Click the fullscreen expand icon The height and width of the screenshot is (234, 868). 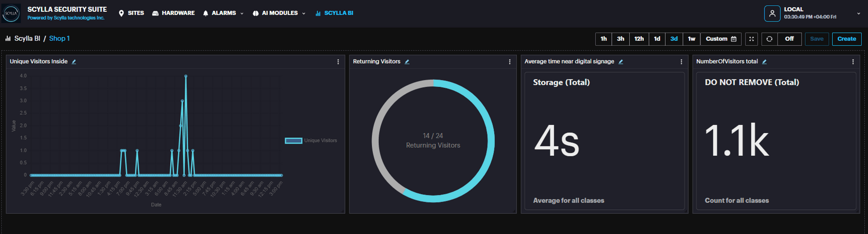(751, 39)
